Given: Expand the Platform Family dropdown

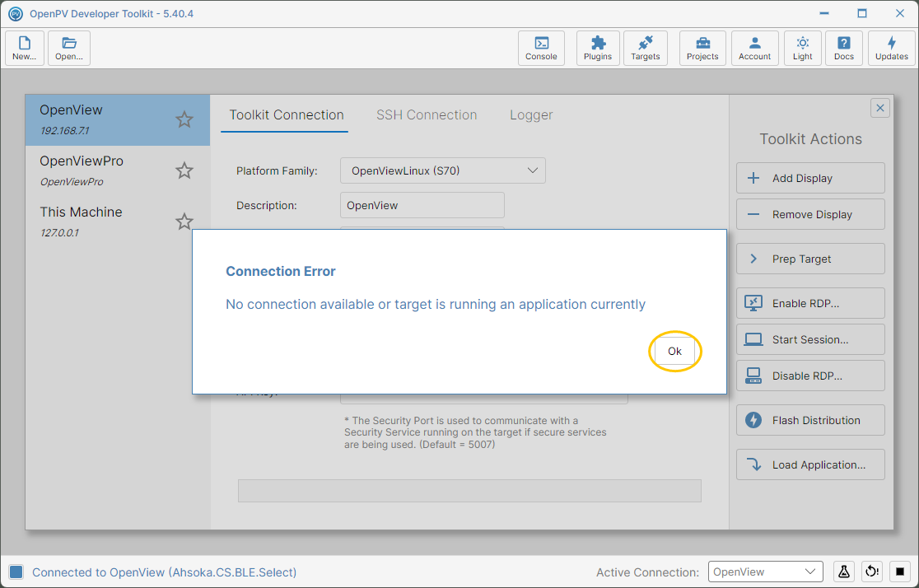Looking at the screenshot, I should (442, 170).
